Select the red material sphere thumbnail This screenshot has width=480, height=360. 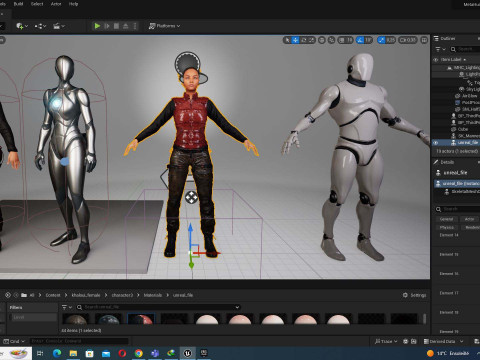pyautogui.click(x=141, y=319)
